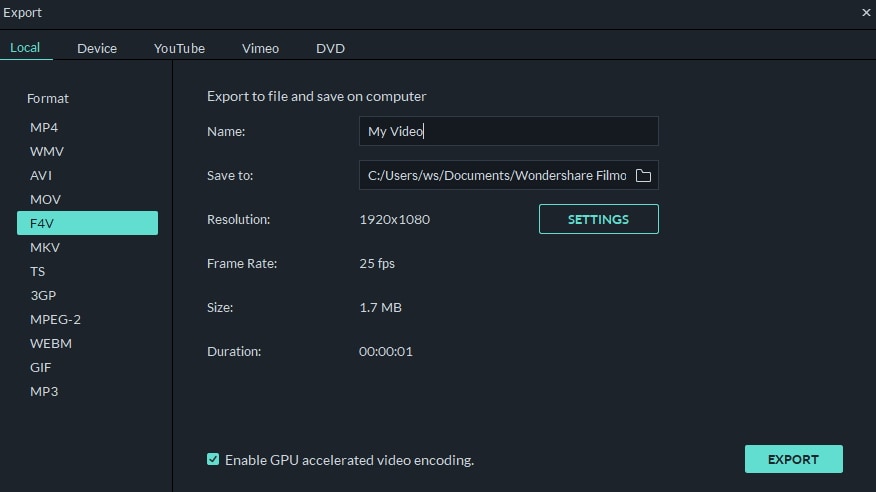Go to the DVD tab
This screenshot has width=876, height=492.
[x=330, y=48]
